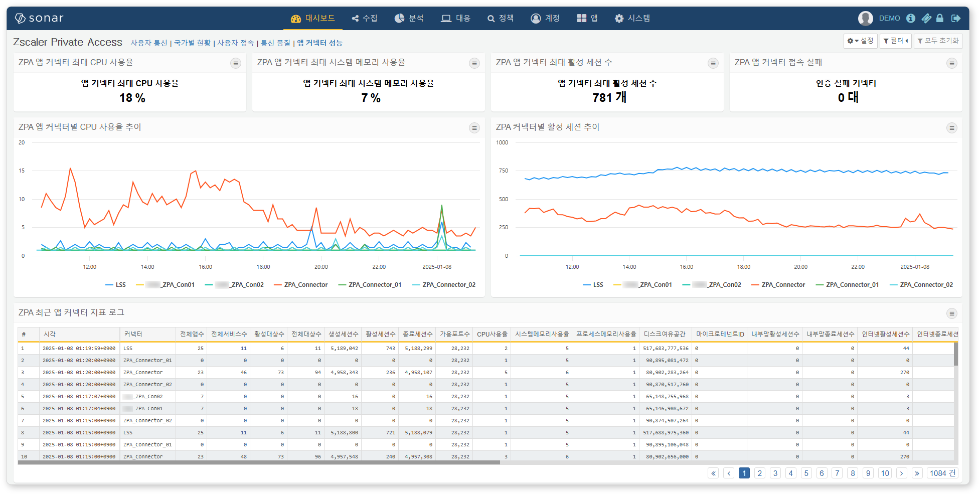Go to last page of log table
980x495 pixels.
(x=917, y=473)
